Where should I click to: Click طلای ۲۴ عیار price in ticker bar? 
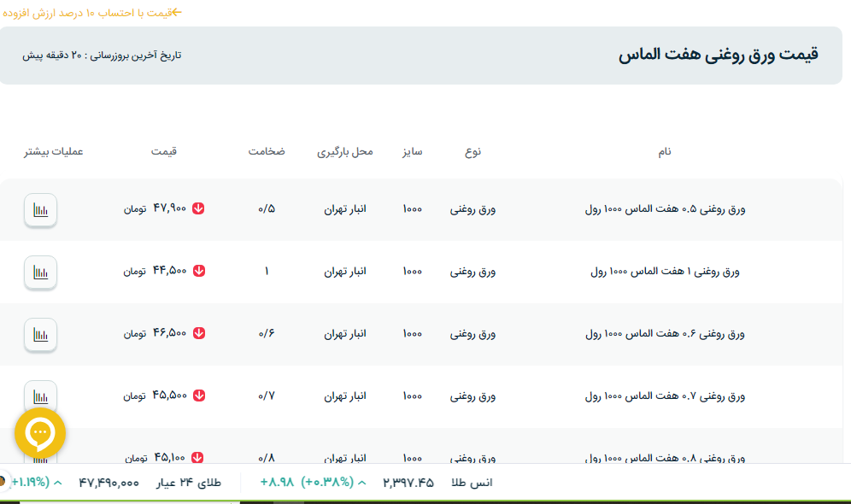109,483
